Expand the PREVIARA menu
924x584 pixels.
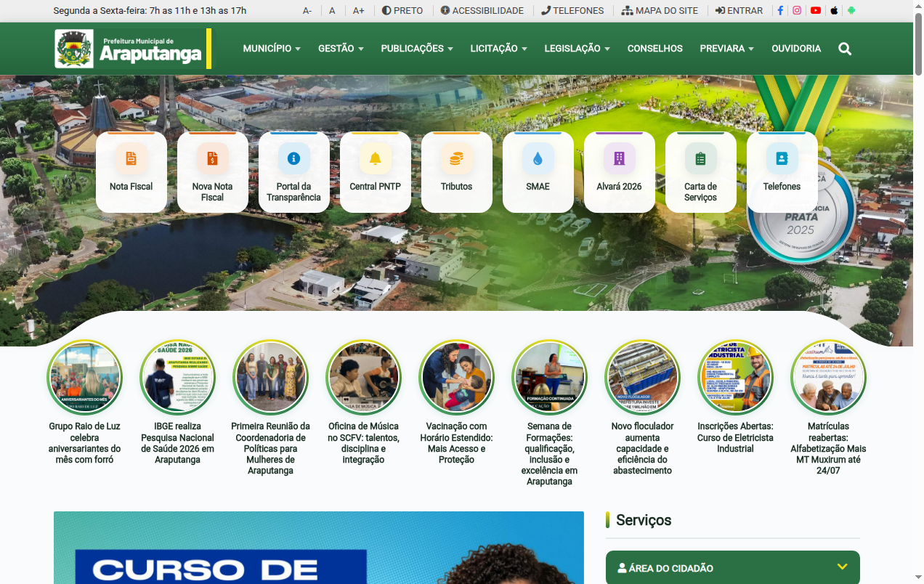[x=727, y=49]
